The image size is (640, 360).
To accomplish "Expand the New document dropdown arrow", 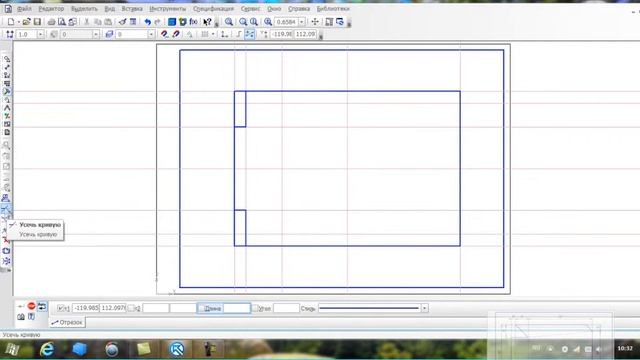I will (19, 22).
